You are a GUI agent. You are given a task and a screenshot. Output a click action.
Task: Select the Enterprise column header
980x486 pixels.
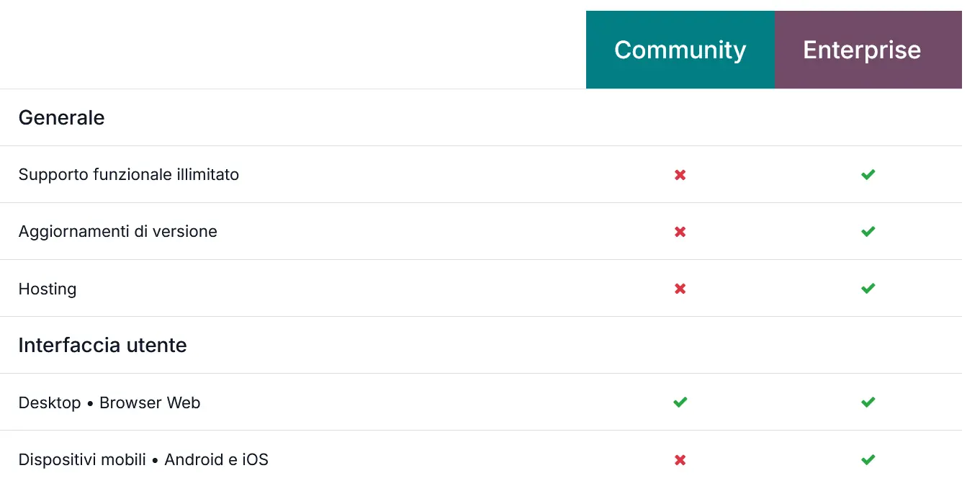861,50
